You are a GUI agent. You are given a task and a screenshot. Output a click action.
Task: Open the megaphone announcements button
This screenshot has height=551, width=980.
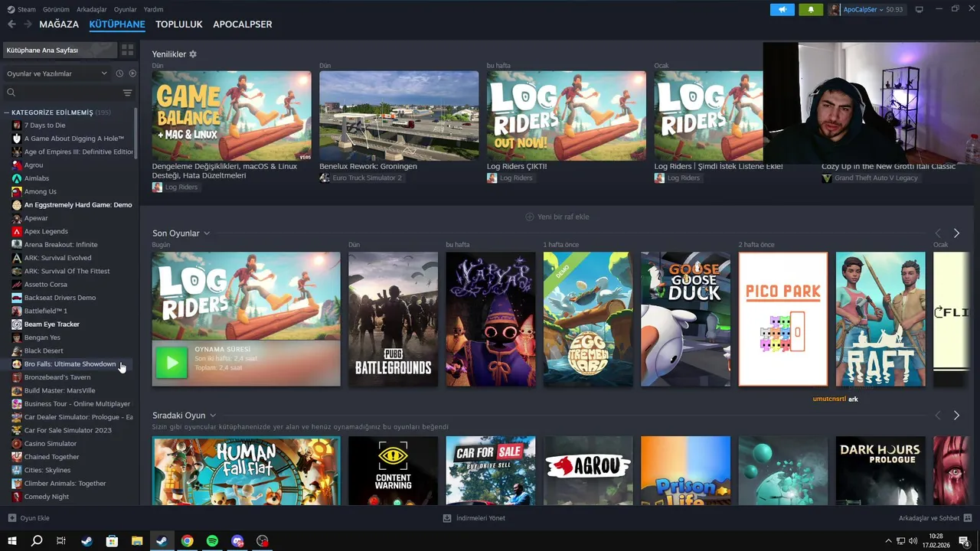tap(782, 9)
